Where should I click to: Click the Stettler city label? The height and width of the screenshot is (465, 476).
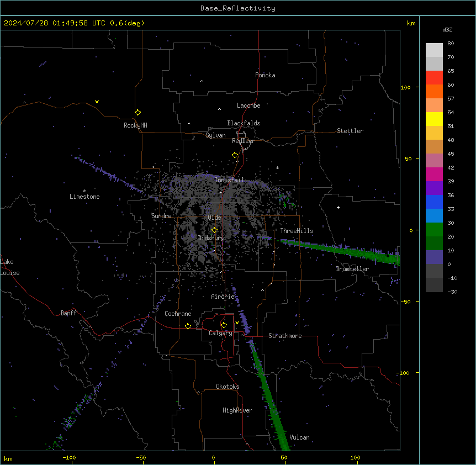pyautogui.click(x=350, y=131)
